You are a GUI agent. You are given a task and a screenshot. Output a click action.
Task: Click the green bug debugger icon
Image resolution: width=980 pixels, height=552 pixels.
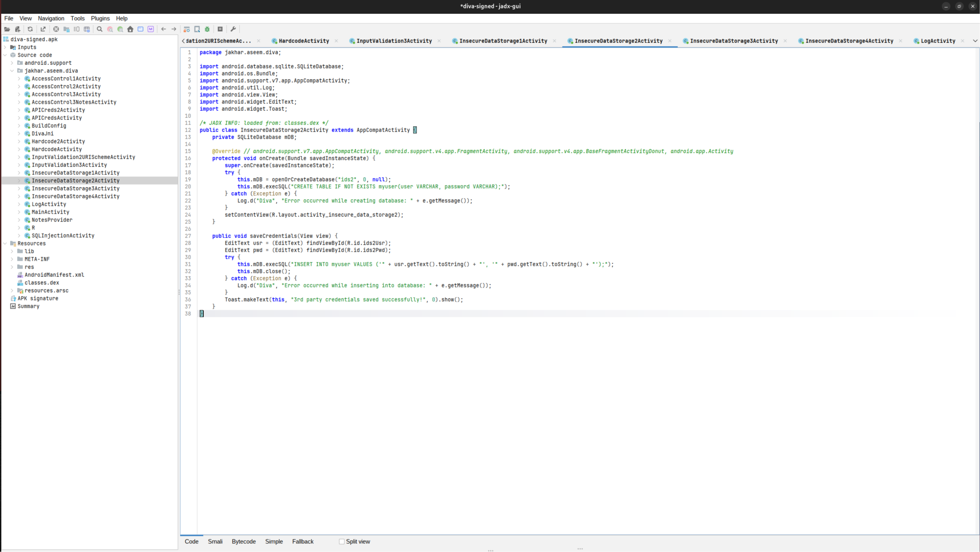coord(207,29)
